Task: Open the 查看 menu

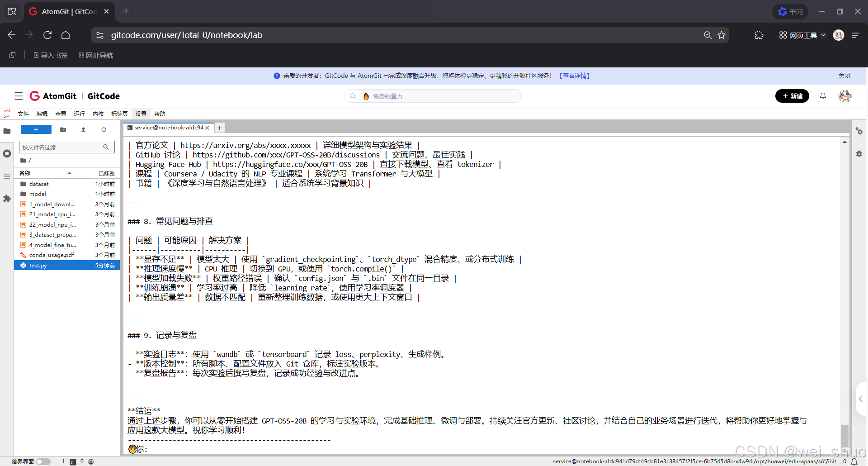Action: pyautogui.click(x=61, y=114)
